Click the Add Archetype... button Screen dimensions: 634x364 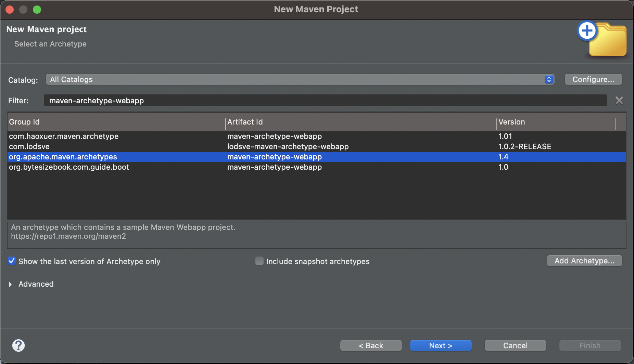(584, 261)
